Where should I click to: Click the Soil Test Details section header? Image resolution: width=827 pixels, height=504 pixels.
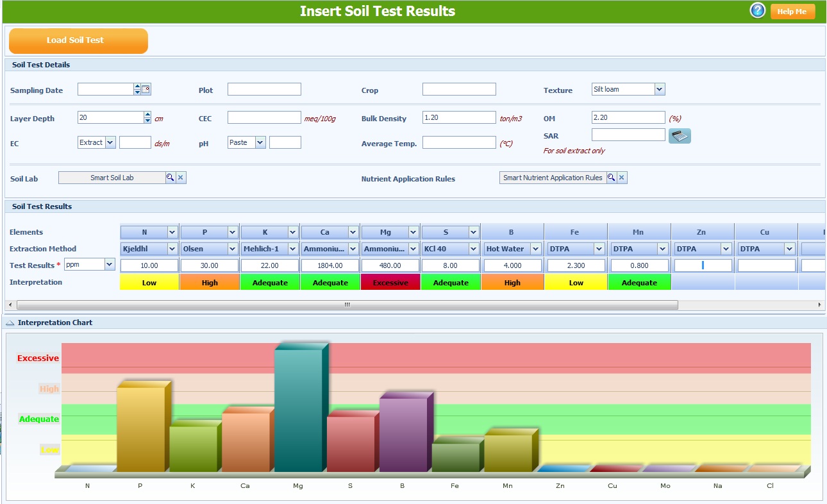tap(415, 65)
